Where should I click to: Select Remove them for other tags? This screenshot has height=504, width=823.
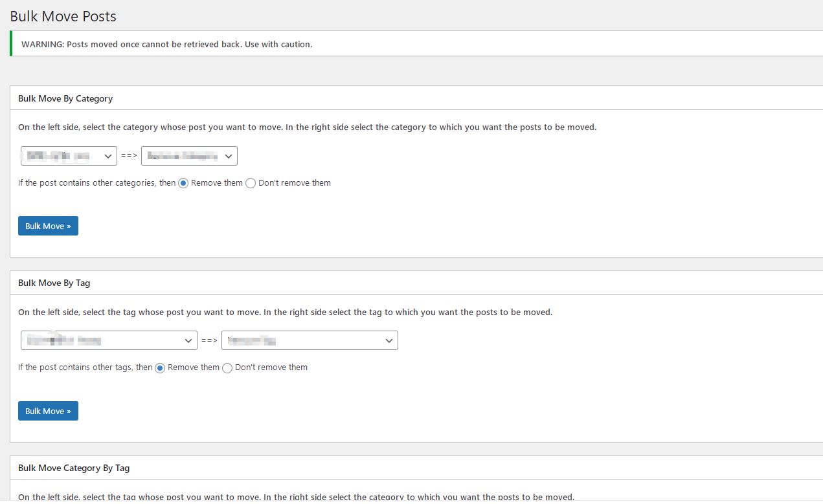(x=160, y=367)
